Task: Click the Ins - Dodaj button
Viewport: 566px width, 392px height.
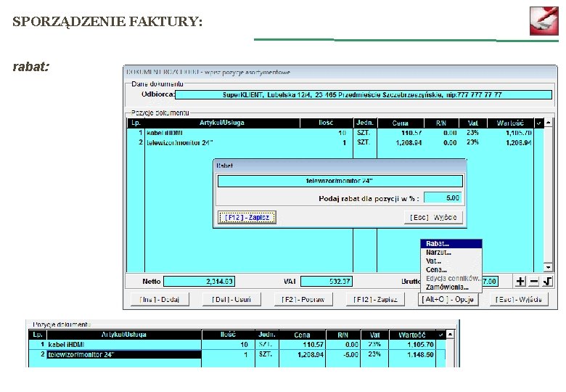Action: [x=159, y=299]
